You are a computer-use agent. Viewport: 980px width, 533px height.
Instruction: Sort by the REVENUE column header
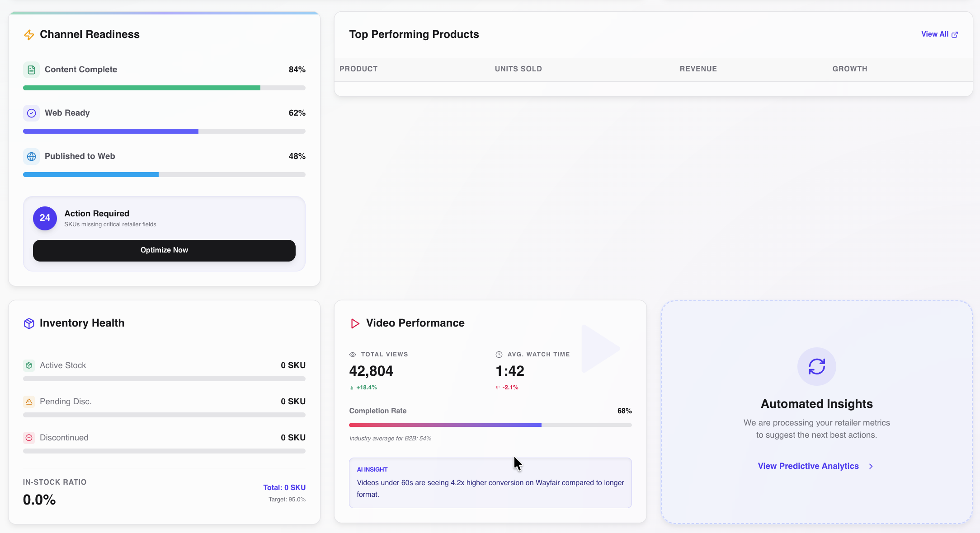tap(698, 69)
